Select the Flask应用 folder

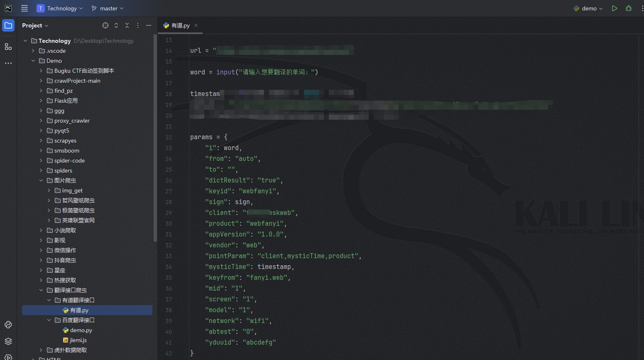[x=62, y=101]
